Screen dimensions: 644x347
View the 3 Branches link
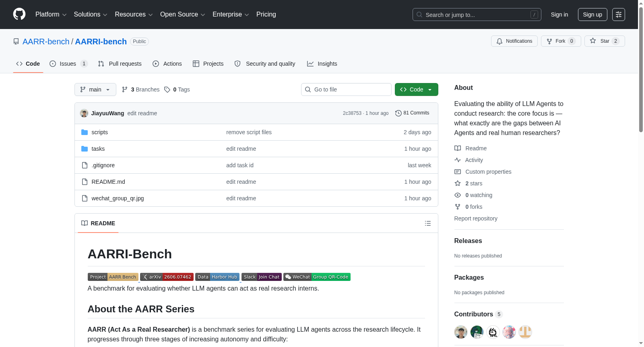coord(140,89)
